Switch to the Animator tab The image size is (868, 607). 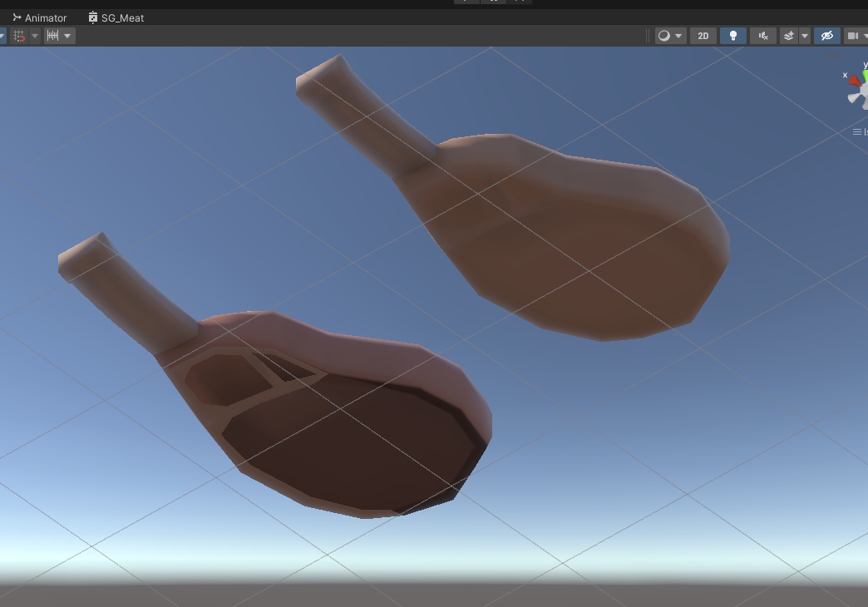pyautogui.click(x=39, y=17)
